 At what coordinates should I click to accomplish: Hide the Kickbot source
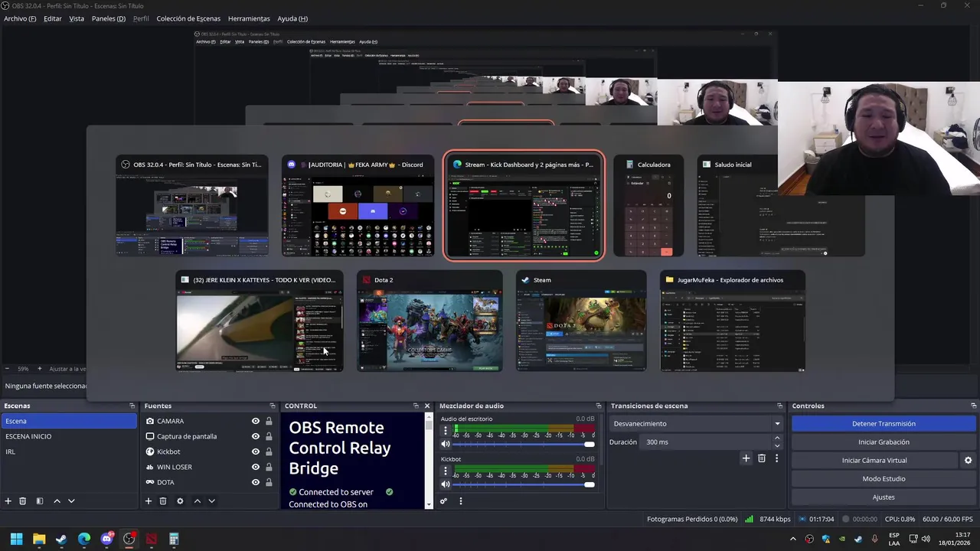pos(256,452)
